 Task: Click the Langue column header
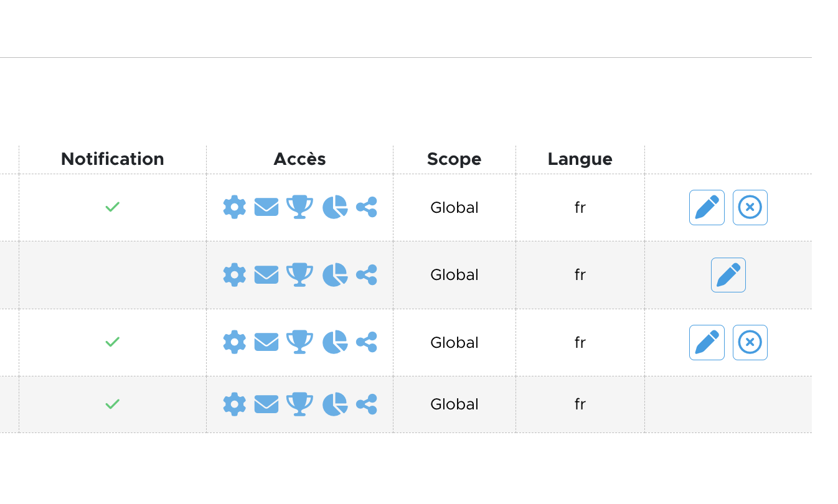click(x=580, y=159)
